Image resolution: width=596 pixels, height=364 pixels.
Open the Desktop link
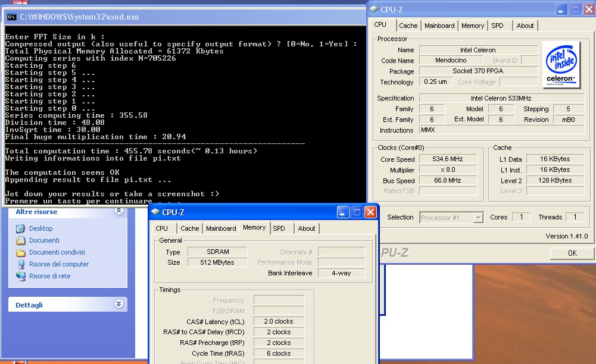pyautogui.click(x=40, y=228)
